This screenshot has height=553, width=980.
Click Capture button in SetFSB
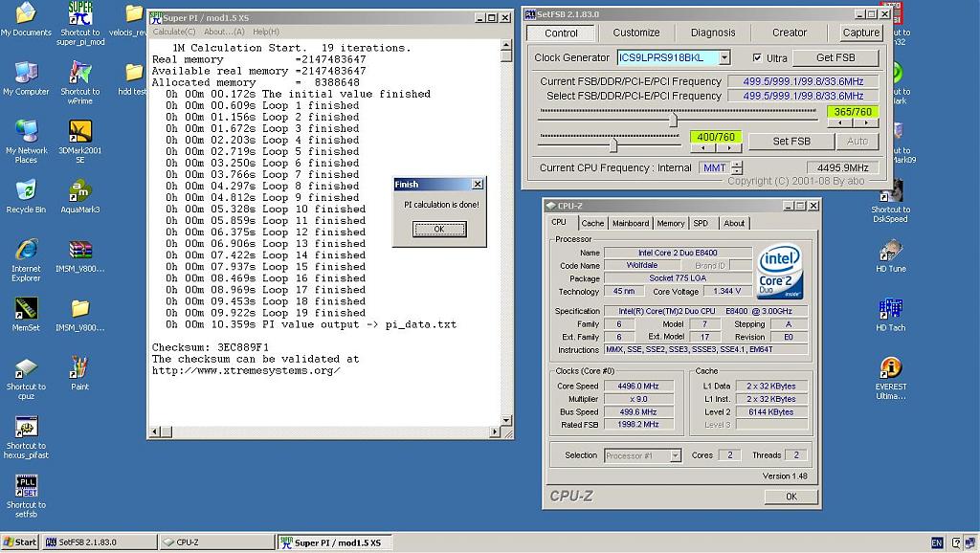[861, 33]
